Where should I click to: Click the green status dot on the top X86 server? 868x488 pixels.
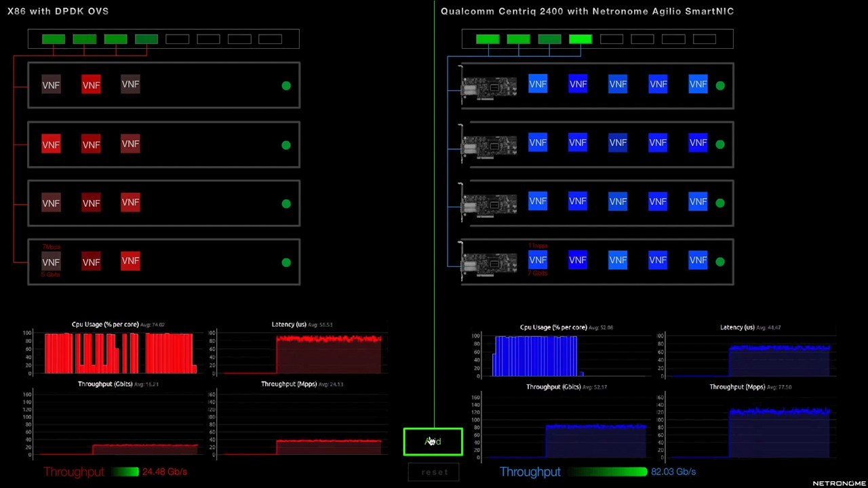click(x=286, y=85)
